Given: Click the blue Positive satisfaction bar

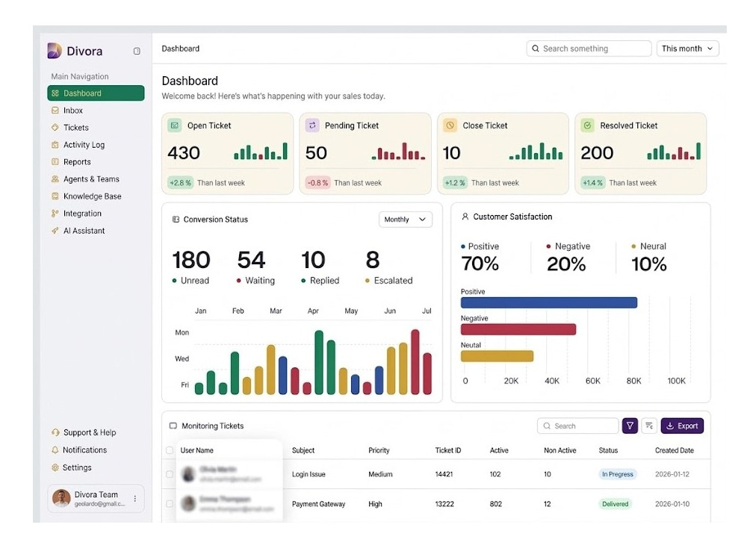Looking at the screenshot, I should 549,302.
